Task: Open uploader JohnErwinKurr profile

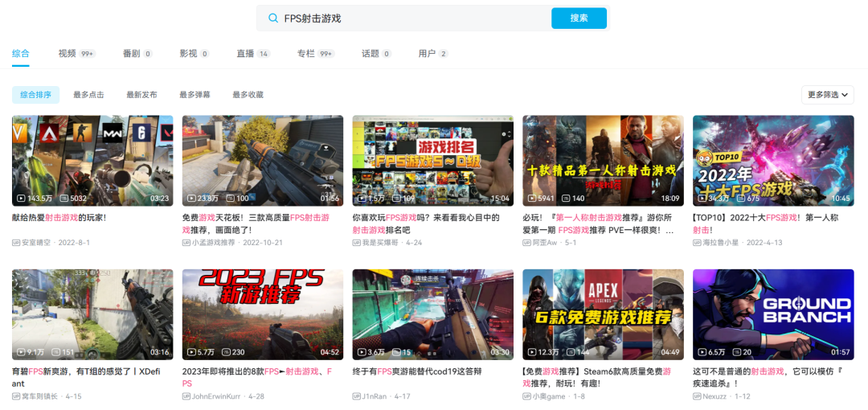Action: pos(218,396)
